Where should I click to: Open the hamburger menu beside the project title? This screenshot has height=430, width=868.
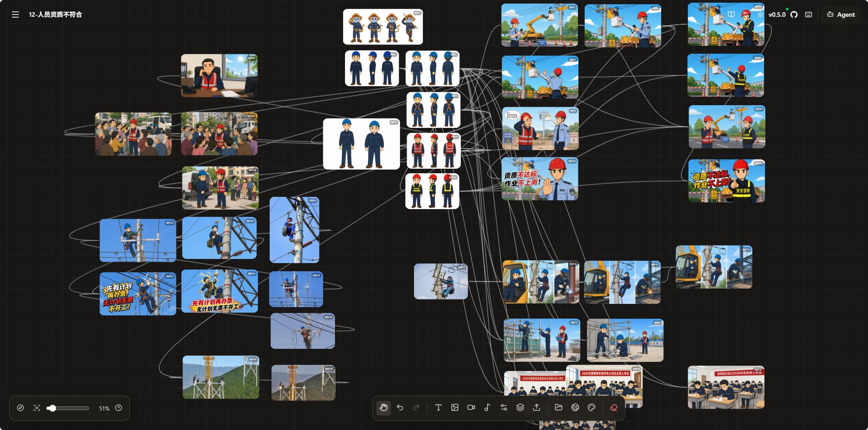pyautogui.click(x=15, y=15)
